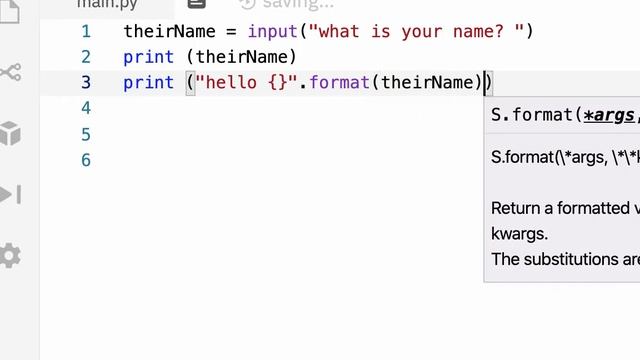640x360 pixels.
Task: Open the Settings gear icon
Action: click(10, 256)
